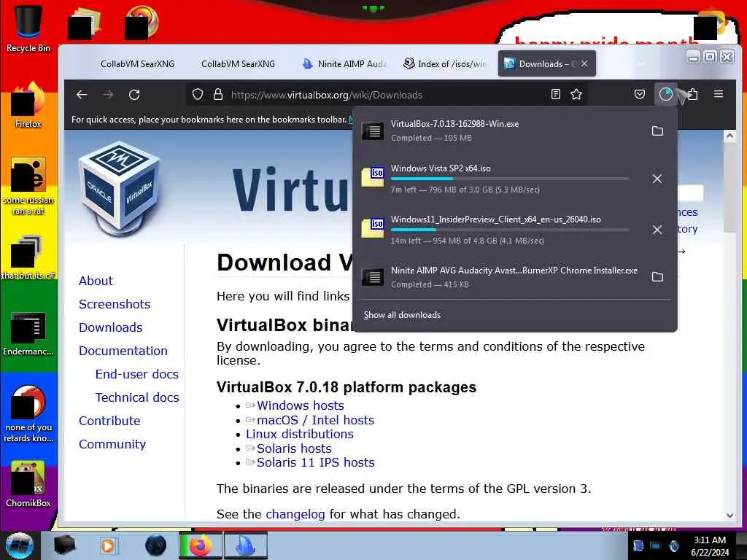Click page scrollbar down arrow

click(x=729, y=516)
